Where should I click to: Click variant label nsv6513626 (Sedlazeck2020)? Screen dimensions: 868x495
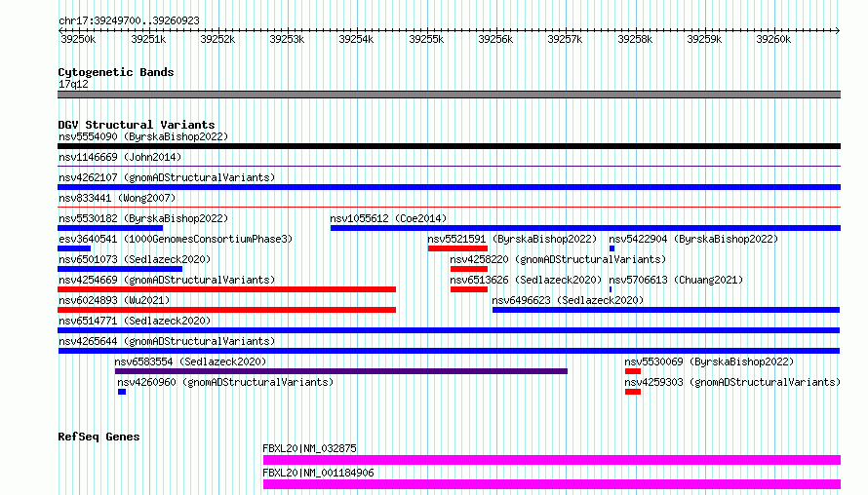pyautogui.click(x=526, y=280)
